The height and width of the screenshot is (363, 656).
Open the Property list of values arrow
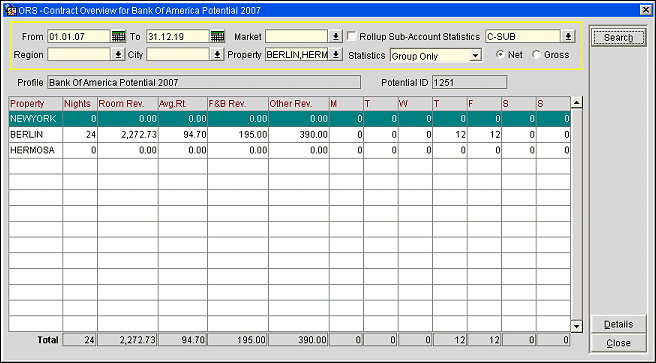point(336,54)
